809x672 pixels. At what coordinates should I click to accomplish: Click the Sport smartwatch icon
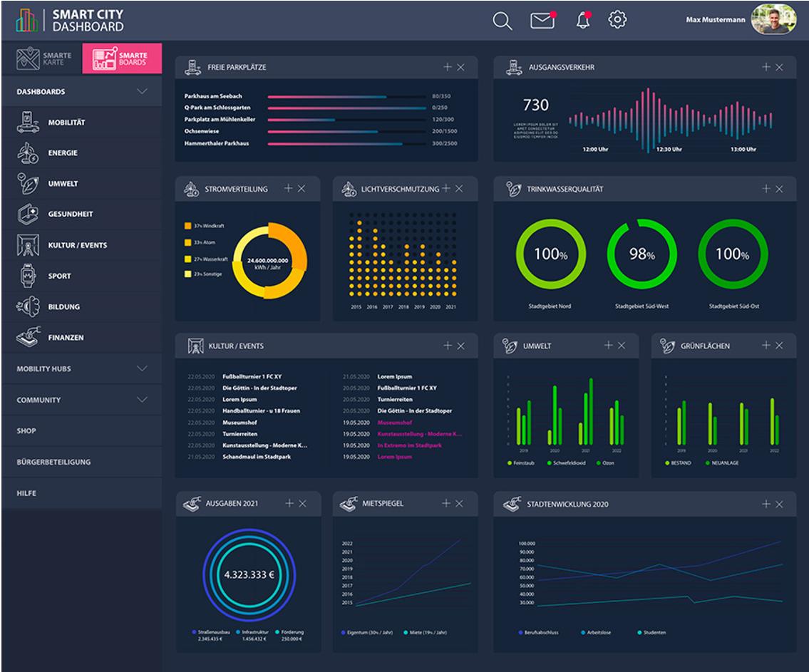28,275
